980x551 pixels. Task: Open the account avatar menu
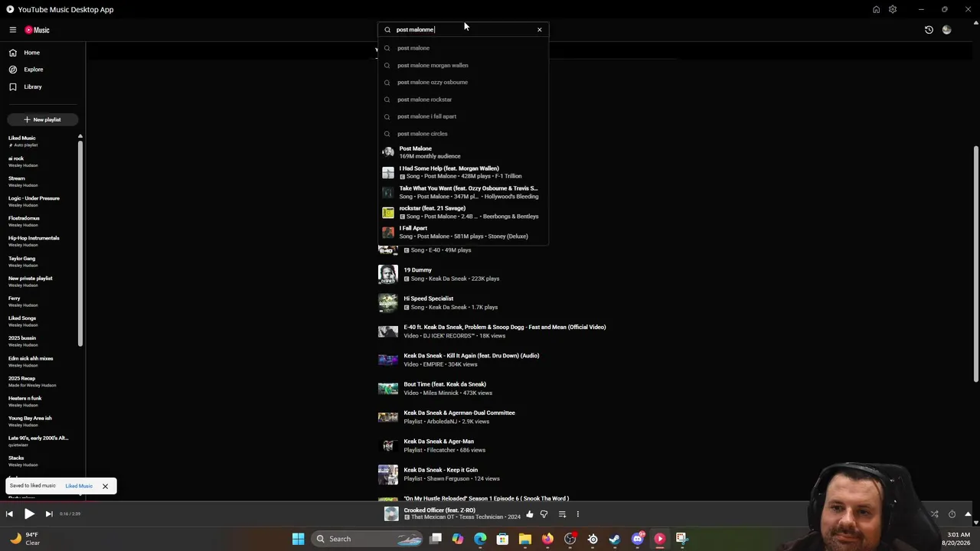tap(947, 30)
